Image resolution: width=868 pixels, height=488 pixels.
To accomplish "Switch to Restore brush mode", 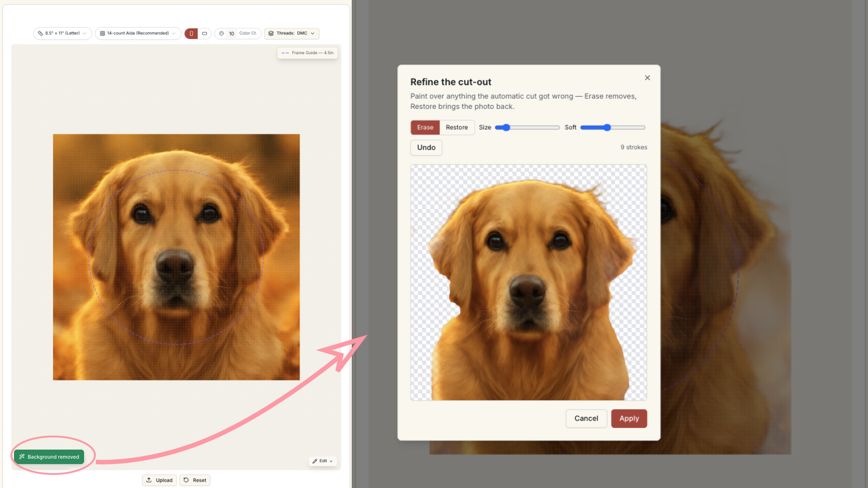I will click(457, 127).
